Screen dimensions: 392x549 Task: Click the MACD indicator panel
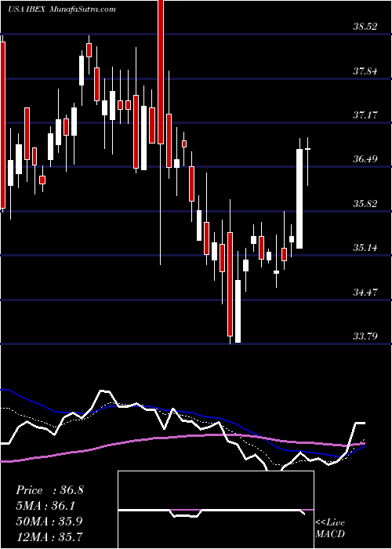tap(216, 510)
